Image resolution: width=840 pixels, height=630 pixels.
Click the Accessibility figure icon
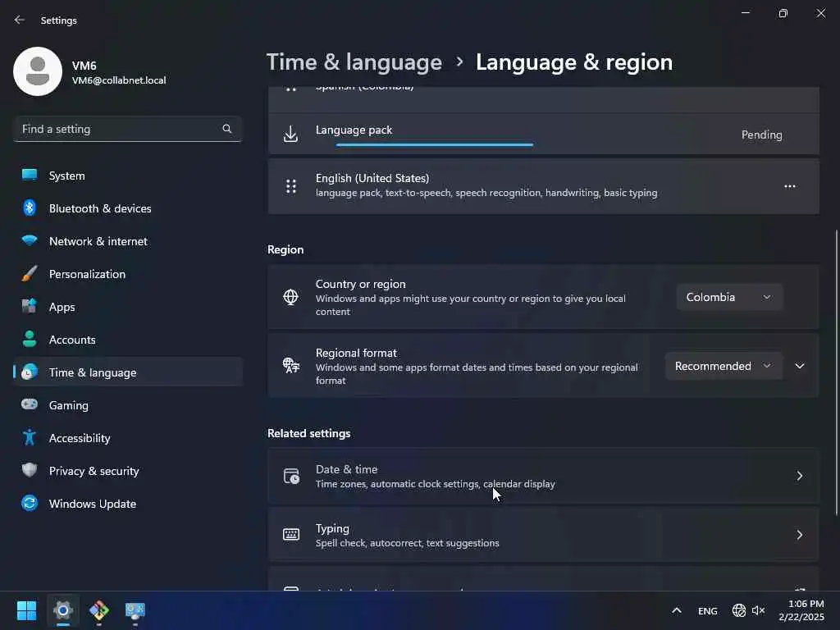coord(30,438)
